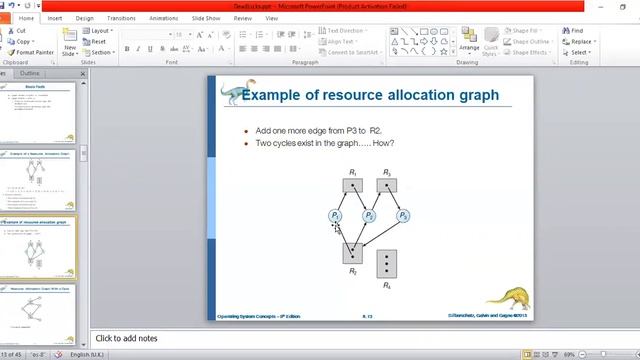Open Align Text menu
This screenshot has height=360, width=640.
pyautogui.click(x=338, y=42)
